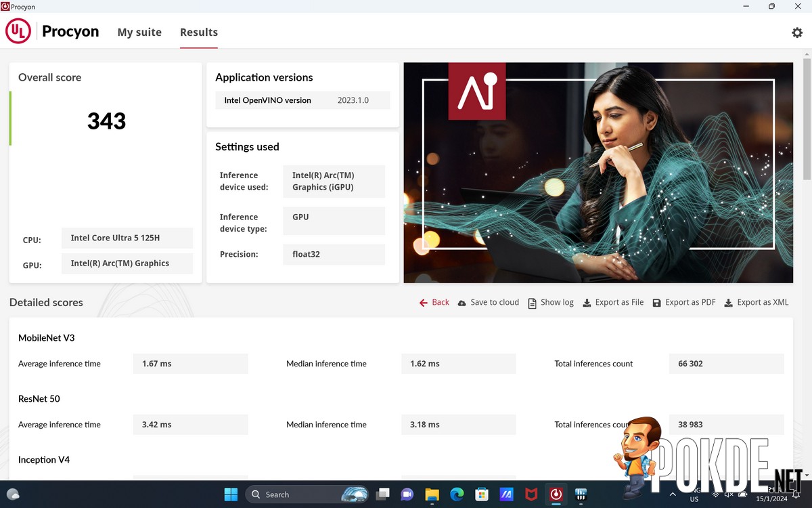Open Task View on the taskbar
Viewport: 812px width, 508px height.
[x=383, y=494]
